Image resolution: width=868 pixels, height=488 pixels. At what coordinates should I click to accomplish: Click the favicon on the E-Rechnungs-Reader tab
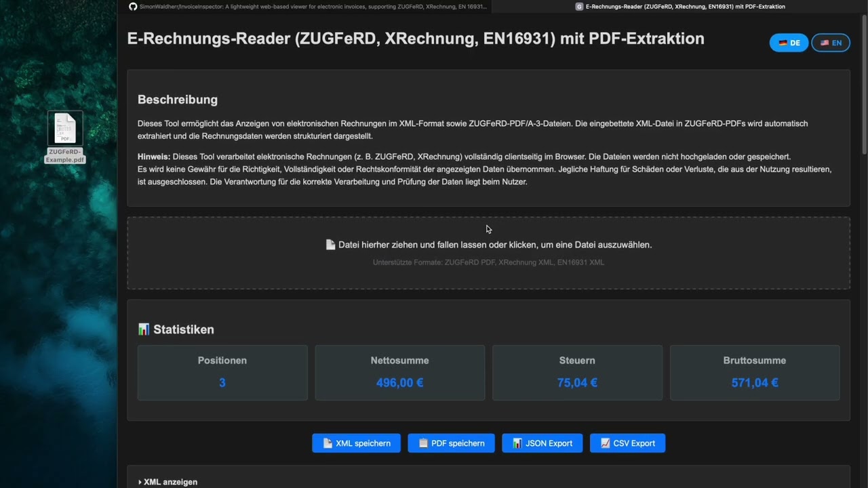tap(579, 6)
